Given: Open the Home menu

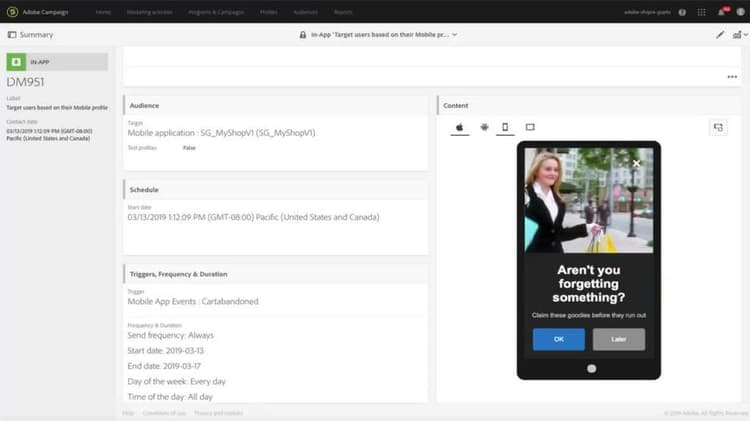Looking at the screenshot, I should pyautogui.click(x=103, y=12).
